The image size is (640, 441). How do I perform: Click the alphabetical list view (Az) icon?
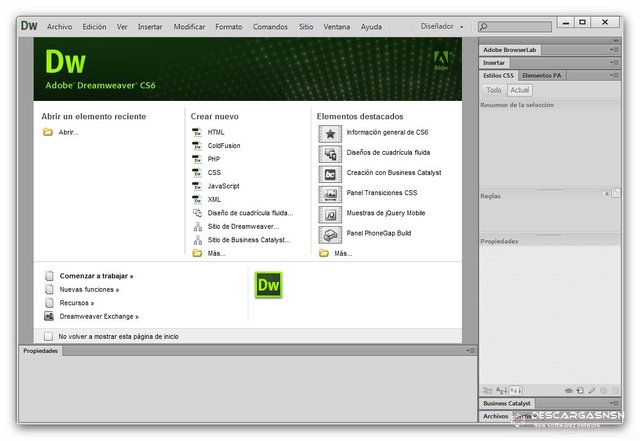coord(502,390)
